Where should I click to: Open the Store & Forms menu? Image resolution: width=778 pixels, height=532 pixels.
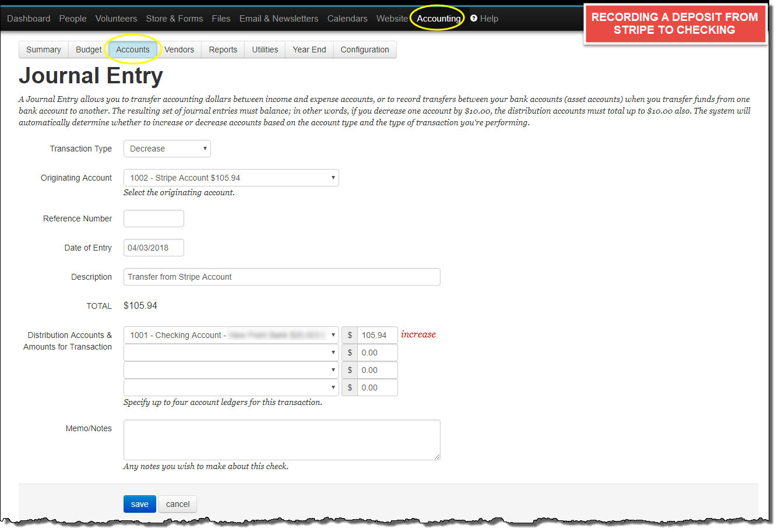point(174,19)
